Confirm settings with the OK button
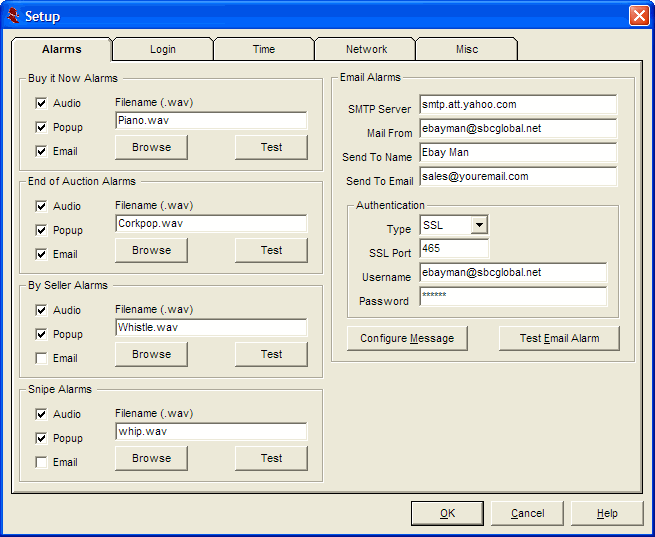 (x=447, y=513)
